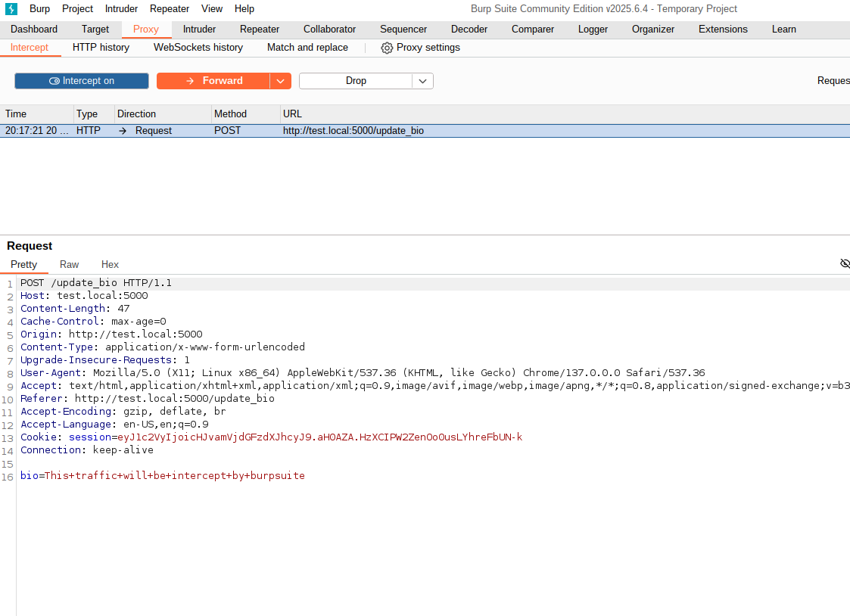850x616 pixels.
Task: Switch request view to Pretty
Action: tap(24, 264)
